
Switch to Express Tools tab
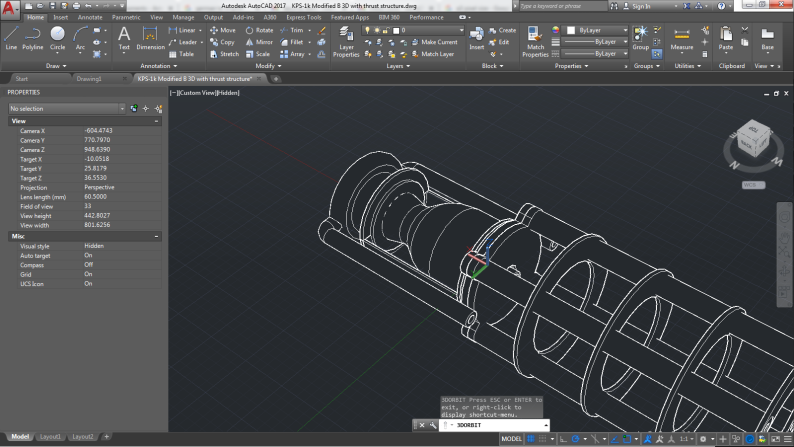point(304,17)
